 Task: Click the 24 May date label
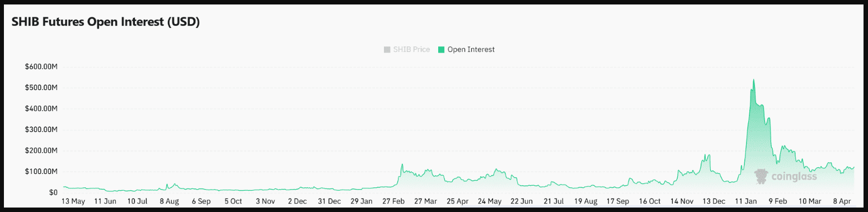click(x=490, y=201)
